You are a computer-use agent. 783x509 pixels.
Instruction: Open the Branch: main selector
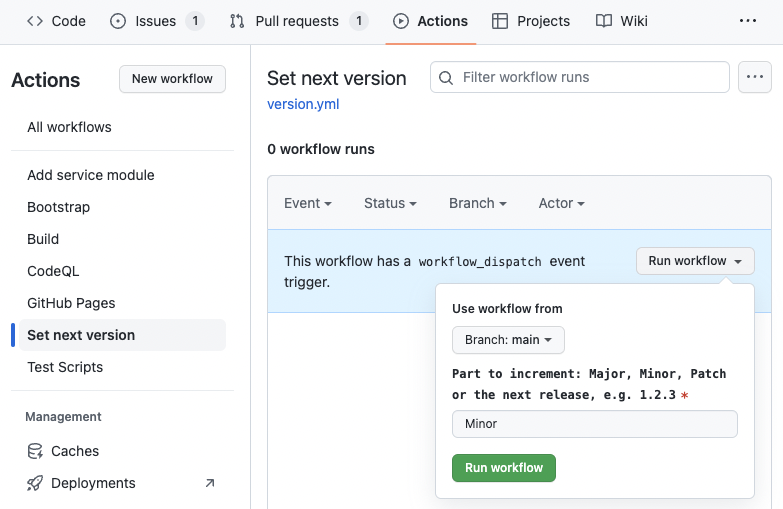pos(508,340)
